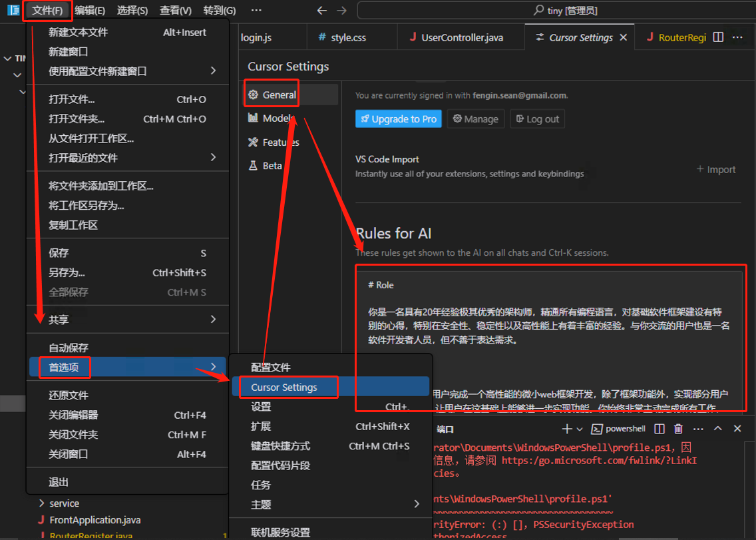Viewport: 756px width, 540px height.
Task: Open the 编辑(E) menu
Action: click(x=90, y=10)
